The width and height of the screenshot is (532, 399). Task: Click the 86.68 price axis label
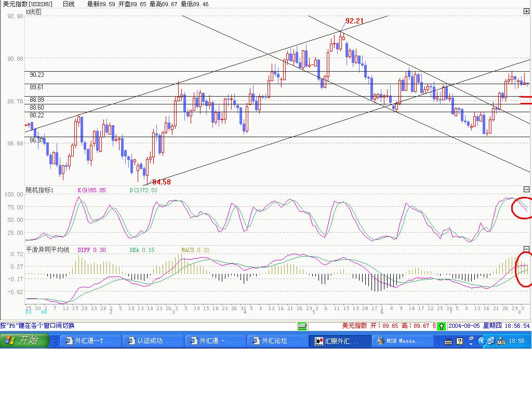coord(15,143)
